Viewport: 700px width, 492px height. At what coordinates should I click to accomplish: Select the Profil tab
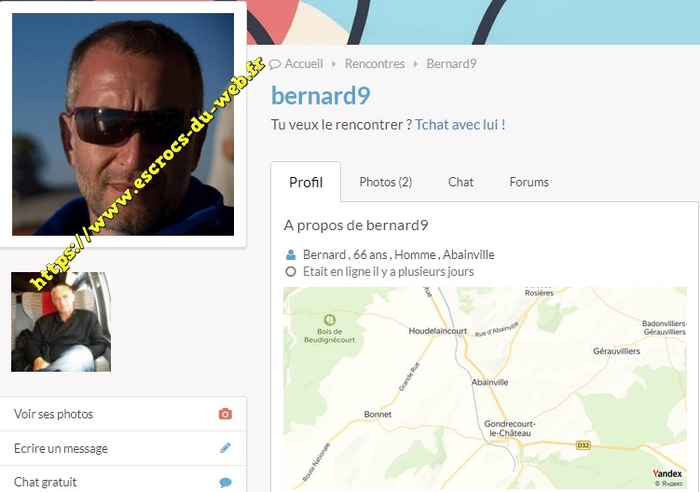point(306,182)
